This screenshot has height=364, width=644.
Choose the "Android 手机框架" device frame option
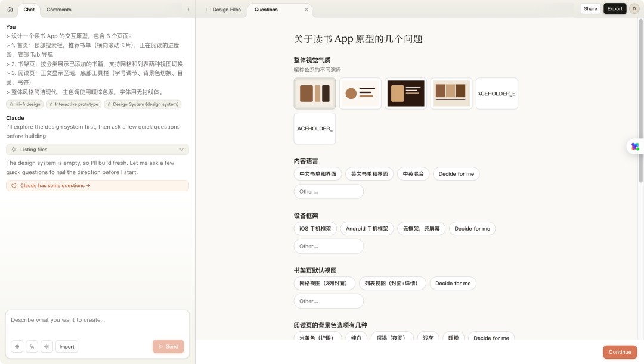pyautogui.click(x=367, y=228)
